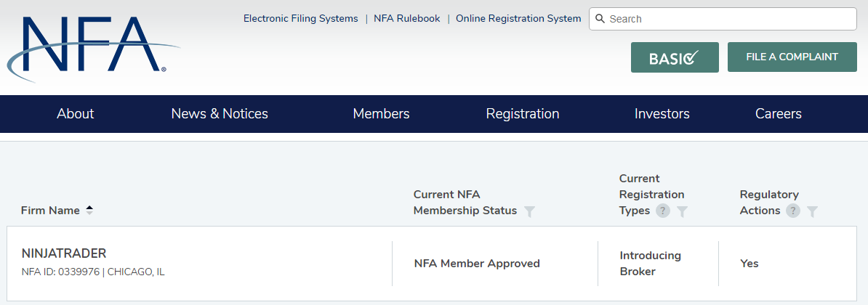Open help for Current Registration Types

(662, 211)
